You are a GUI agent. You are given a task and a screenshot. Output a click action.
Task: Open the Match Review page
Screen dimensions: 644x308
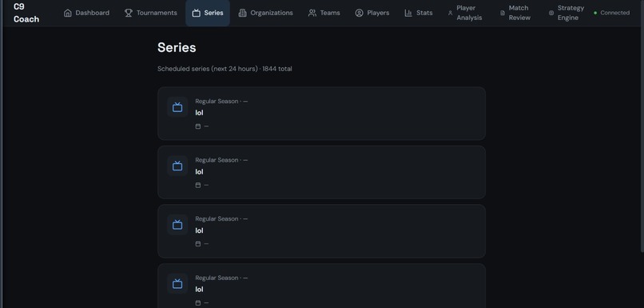pos(516,13)
